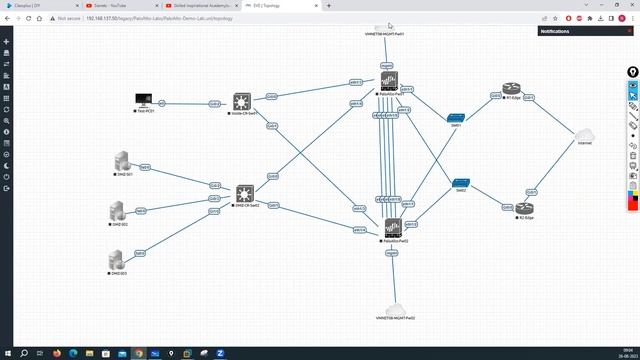This screenshot has height=360, width=640.
Task: Select the SW01 blue switch node
Action: click(456, 118)
